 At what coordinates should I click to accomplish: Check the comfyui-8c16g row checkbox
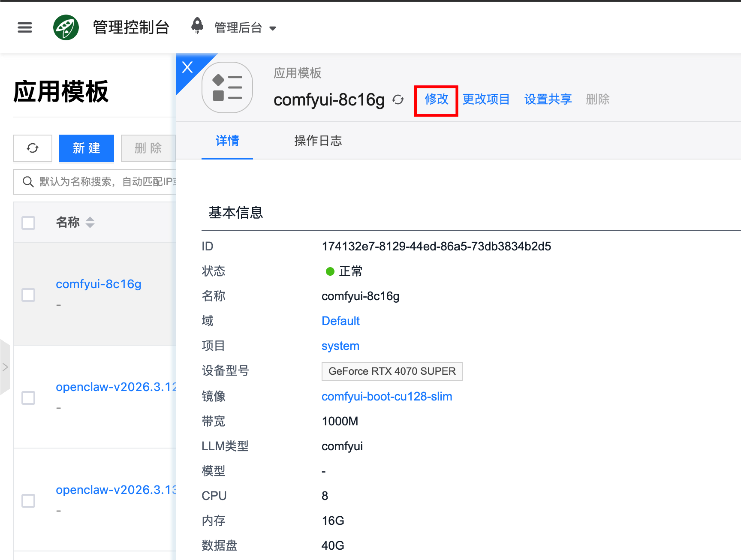point(28,295)
